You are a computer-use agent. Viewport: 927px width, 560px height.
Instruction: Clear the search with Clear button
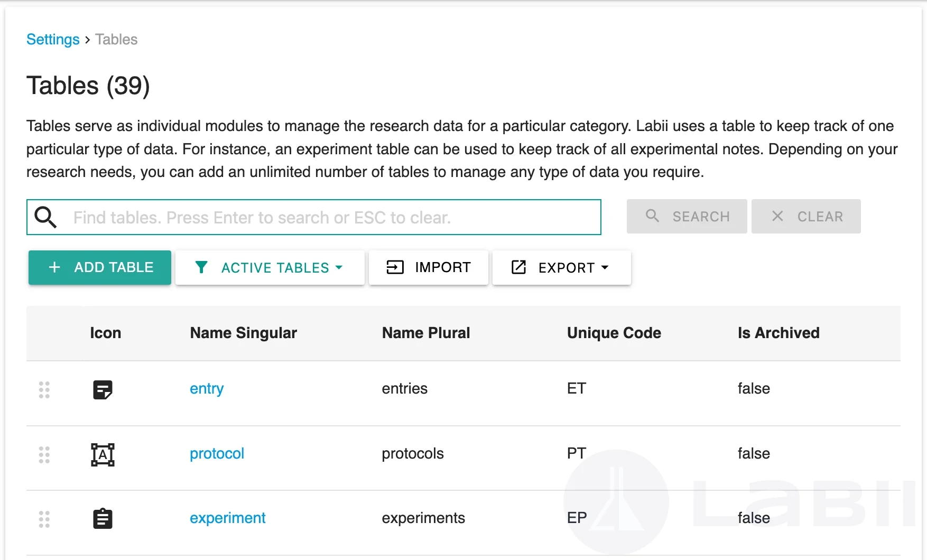point(806,217)
